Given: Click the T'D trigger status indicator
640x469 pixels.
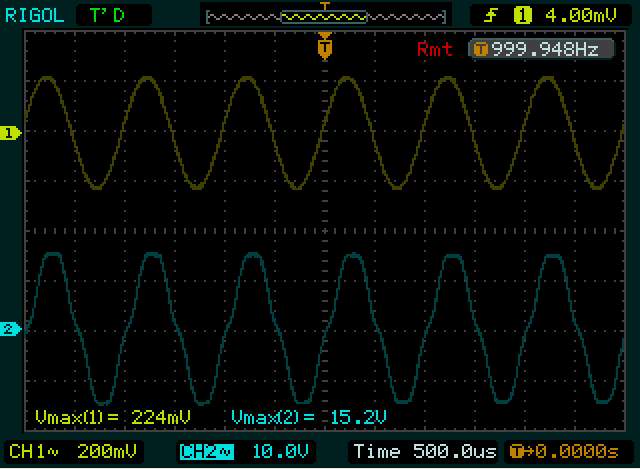Looking at the screenshot, I should coord(108,14).
